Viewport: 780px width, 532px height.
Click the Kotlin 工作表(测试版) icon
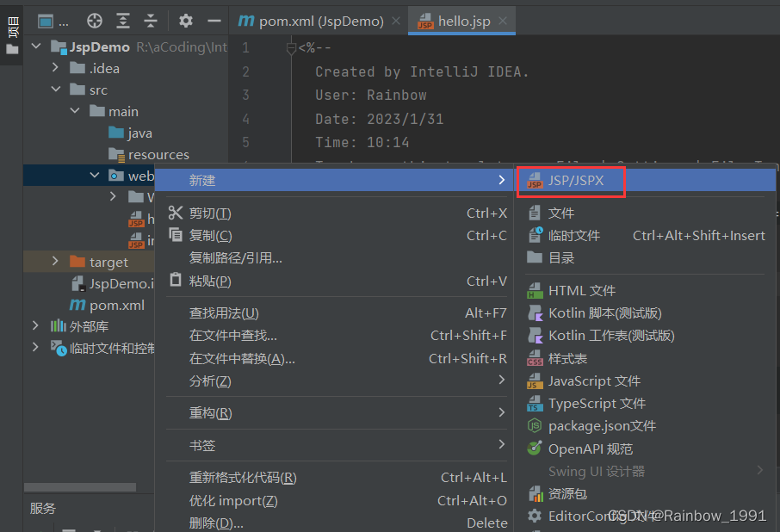(x=535, y=336)
